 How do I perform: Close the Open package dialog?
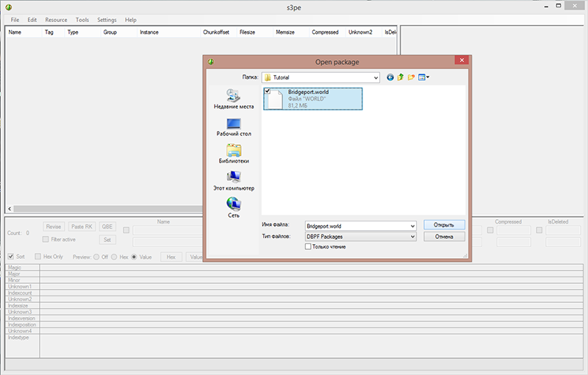click(462, 62)
